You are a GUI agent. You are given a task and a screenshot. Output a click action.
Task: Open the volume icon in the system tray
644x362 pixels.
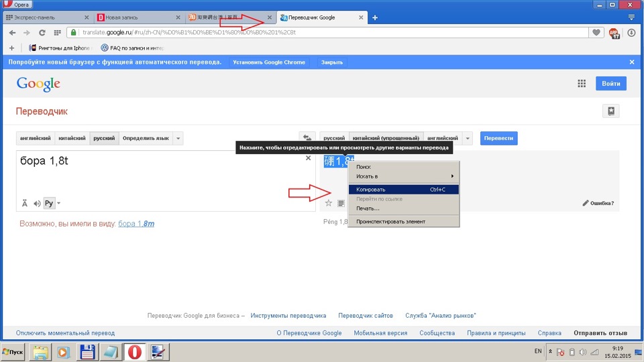coord(582,352)
